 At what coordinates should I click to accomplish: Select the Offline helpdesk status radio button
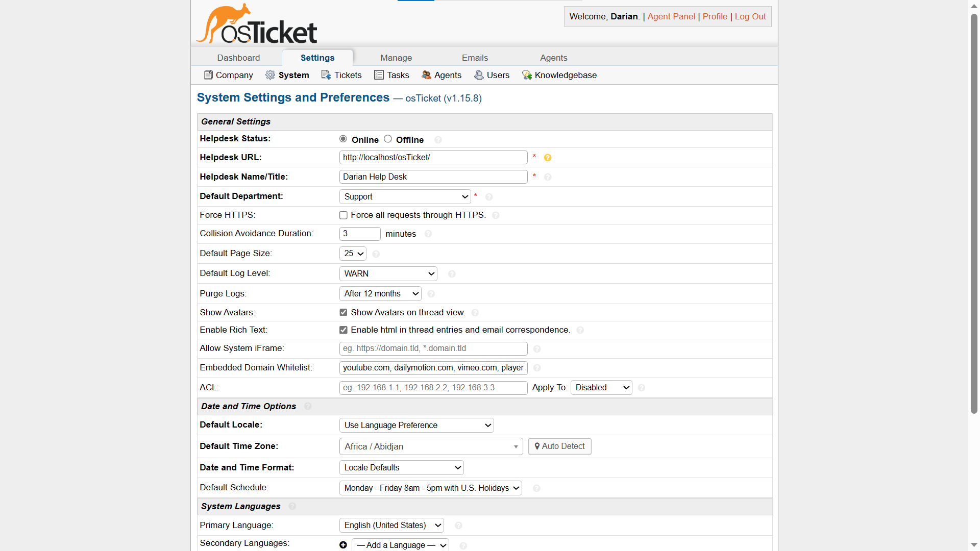pos(387,138)
